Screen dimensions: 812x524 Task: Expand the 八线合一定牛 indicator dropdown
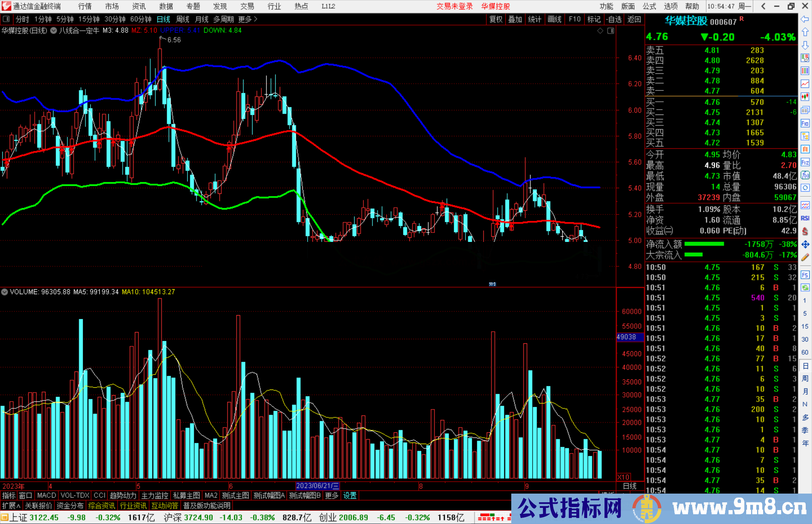tap(54, 31)
